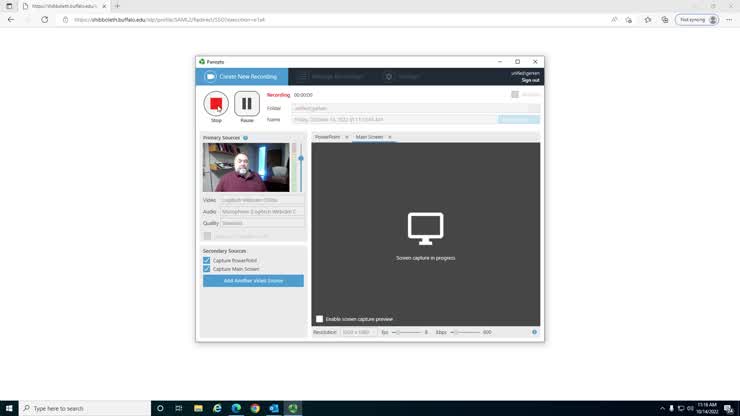Refresh the browser page
740x416 pixels.
(44, 19)
